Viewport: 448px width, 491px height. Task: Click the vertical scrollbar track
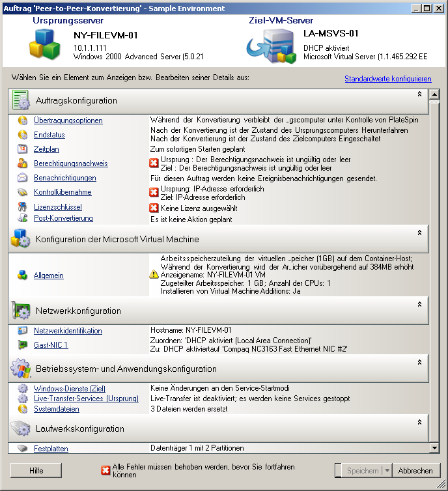(434, 272)
